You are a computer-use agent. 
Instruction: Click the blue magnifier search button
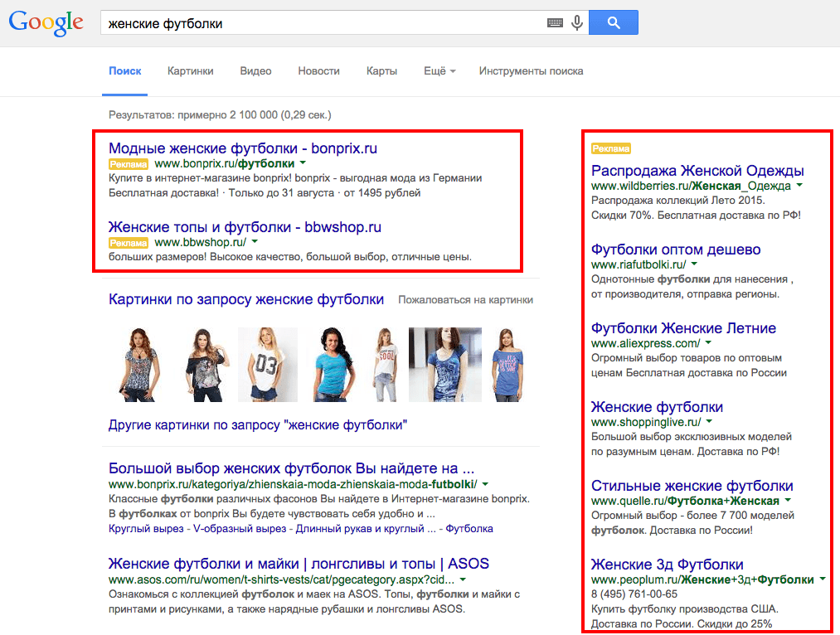[x=614, y=22]
